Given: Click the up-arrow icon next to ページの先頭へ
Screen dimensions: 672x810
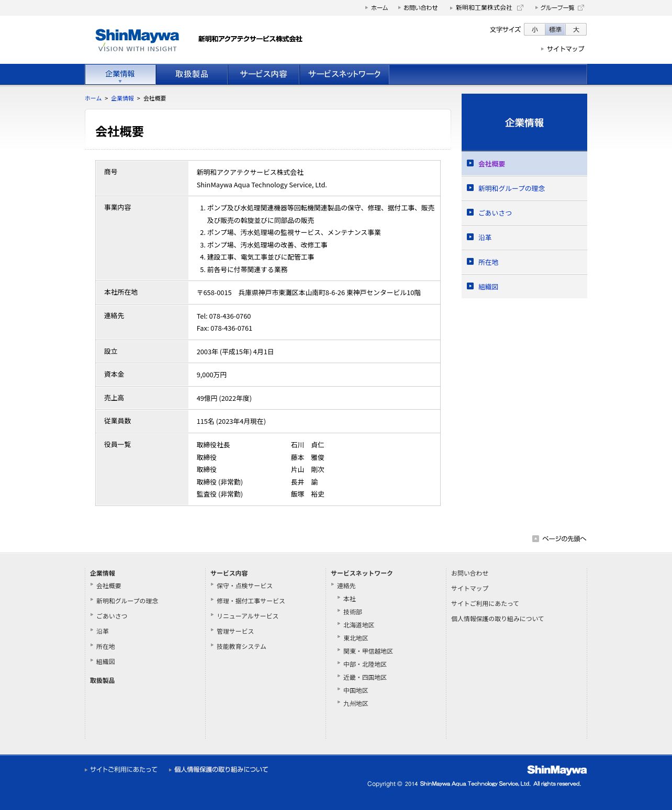Looking at the screenshot, I should pos(535,538).
